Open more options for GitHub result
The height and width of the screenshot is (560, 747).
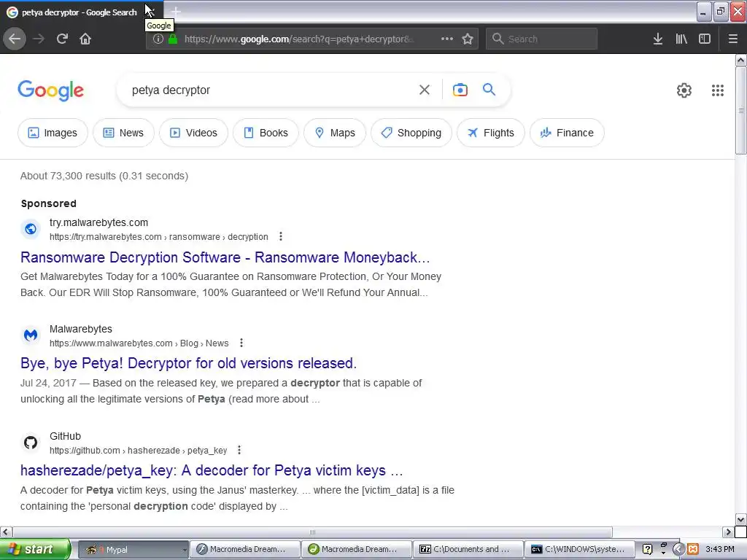[x=239, y=450]
